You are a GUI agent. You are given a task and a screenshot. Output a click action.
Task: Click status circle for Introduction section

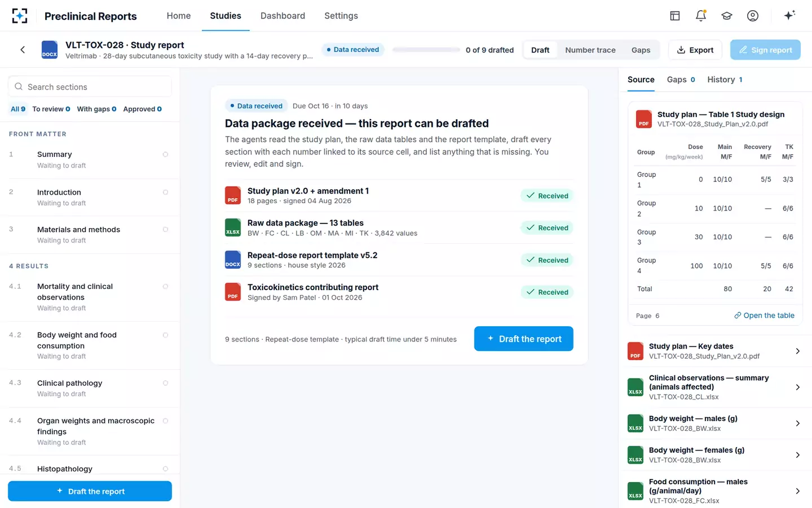coord(165,192)
